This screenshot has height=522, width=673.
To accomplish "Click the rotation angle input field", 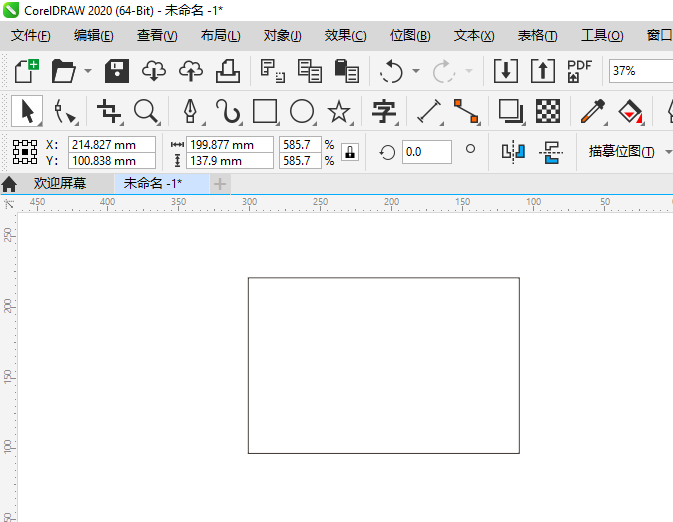I will pos(426,152).
